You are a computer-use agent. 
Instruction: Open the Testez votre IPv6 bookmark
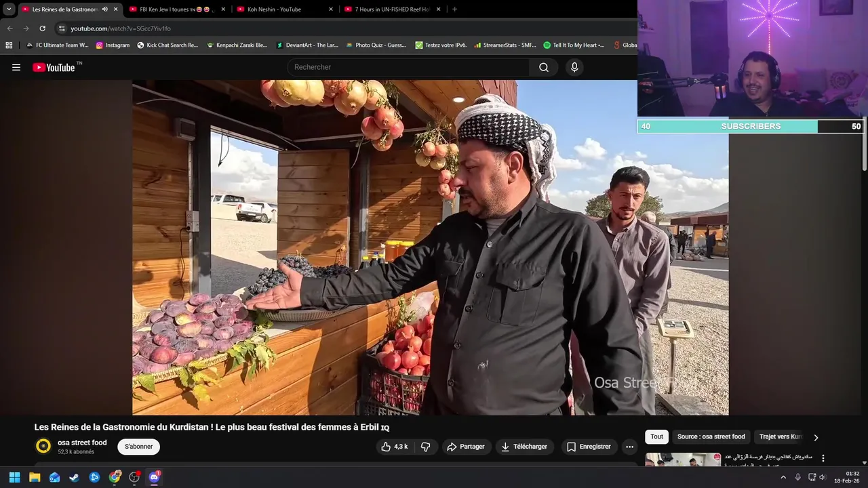point(441,45)
